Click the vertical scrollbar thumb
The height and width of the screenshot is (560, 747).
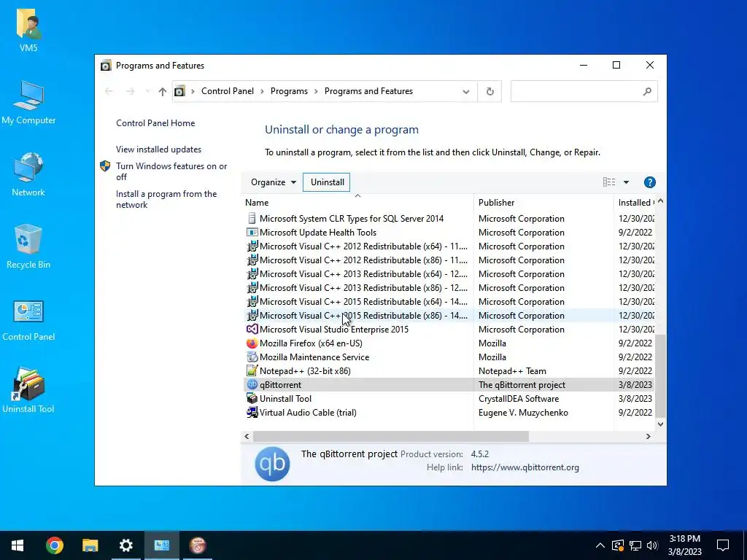point(660,376)
